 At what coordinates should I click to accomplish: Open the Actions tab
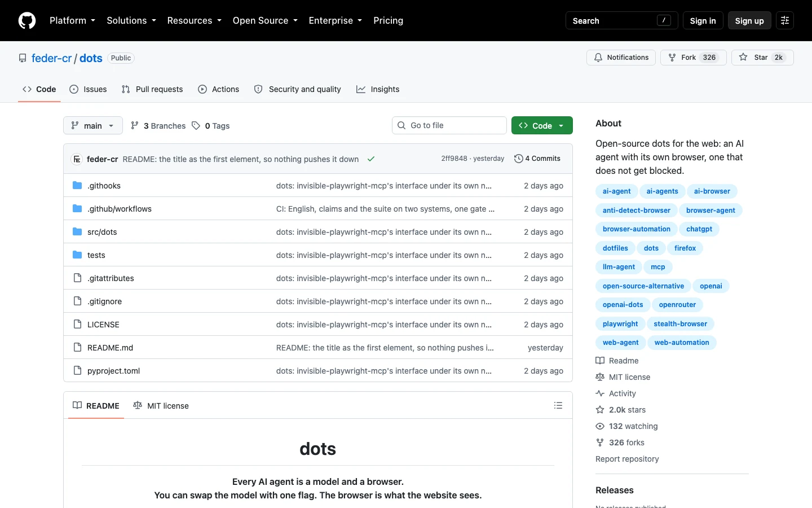219,89
